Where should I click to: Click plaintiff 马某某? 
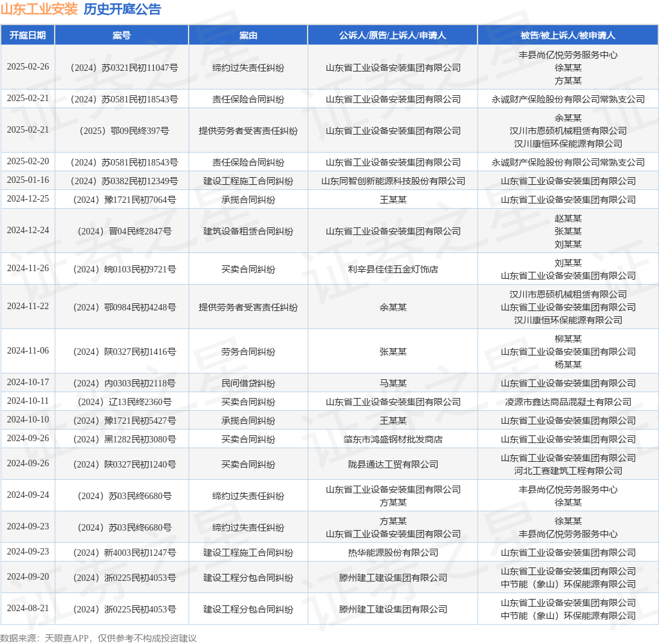click(x=393, y=383)
